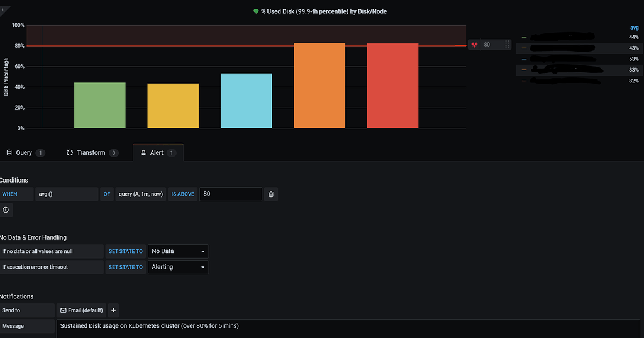Select the Alert tab
This screenshot has width=644, height=338.
(x=158, y=152)
